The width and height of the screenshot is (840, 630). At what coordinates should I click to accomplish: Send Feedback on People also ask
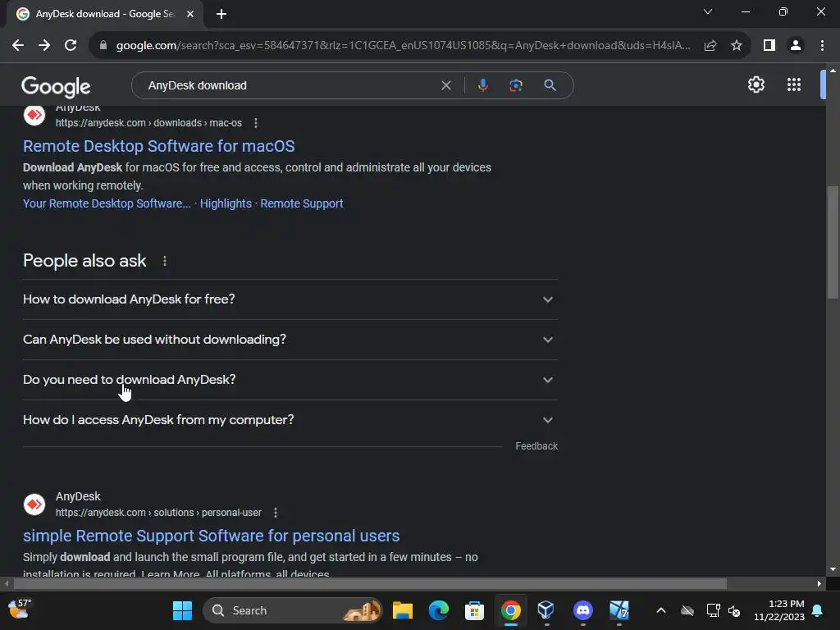(x=536, y=446)
